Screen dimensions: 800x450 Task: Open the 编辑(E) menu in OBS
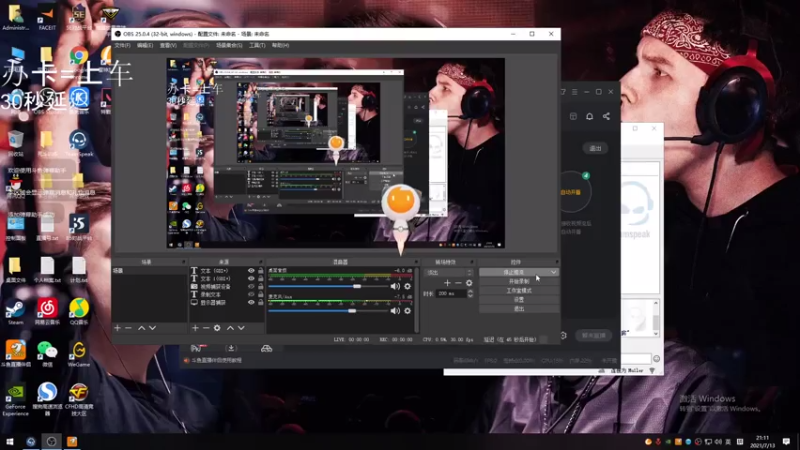(x=145, y=45)
